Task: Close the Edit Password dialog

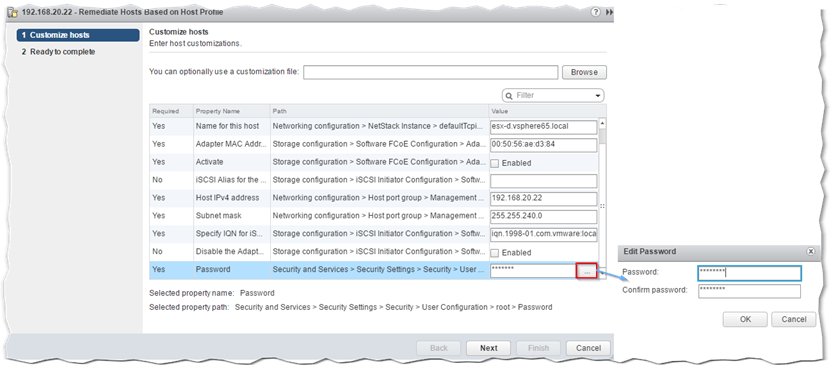Action: point(810,252)
